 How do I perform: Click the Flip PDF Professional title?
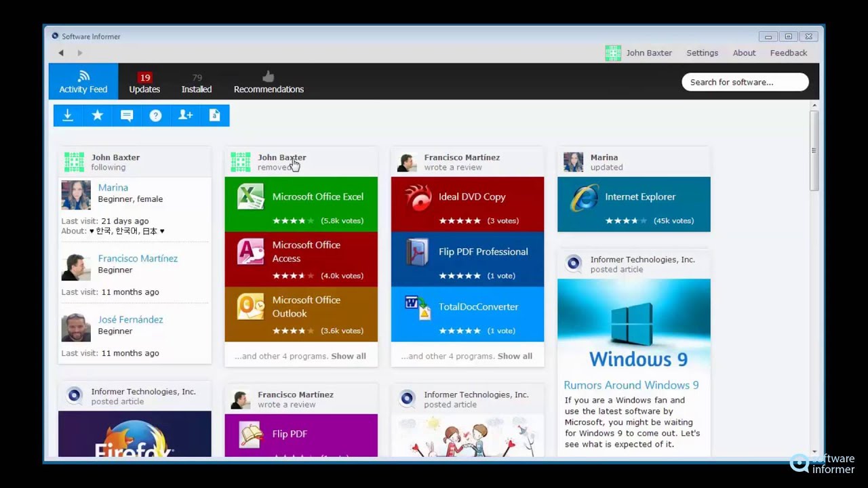point(484,251)
